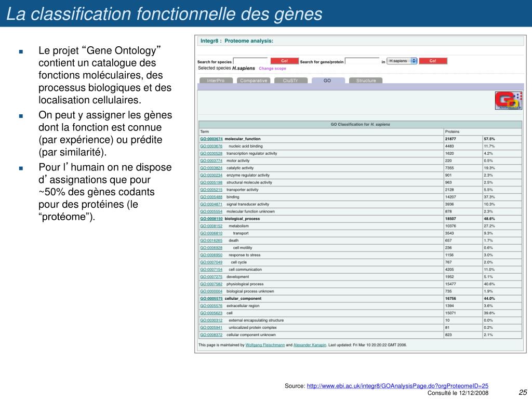Screen dimensions: 532x399
Task: Switch to the Structure tab
Action: 366,81
